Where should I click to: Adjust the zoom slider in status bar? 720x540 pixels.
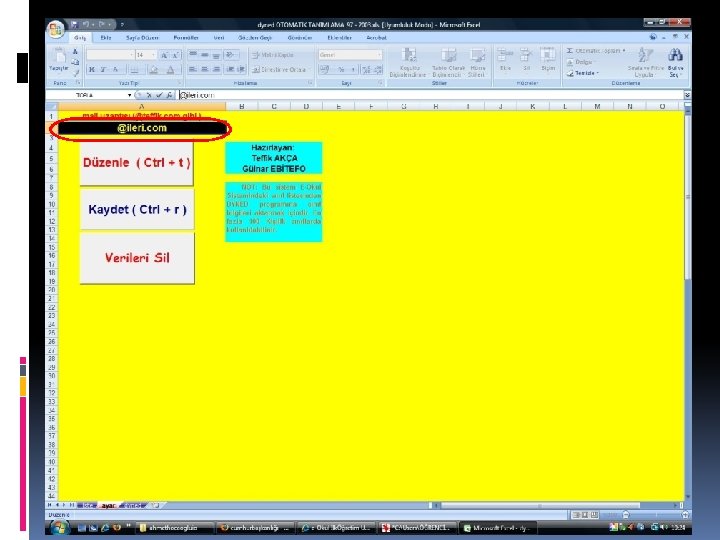655,515
